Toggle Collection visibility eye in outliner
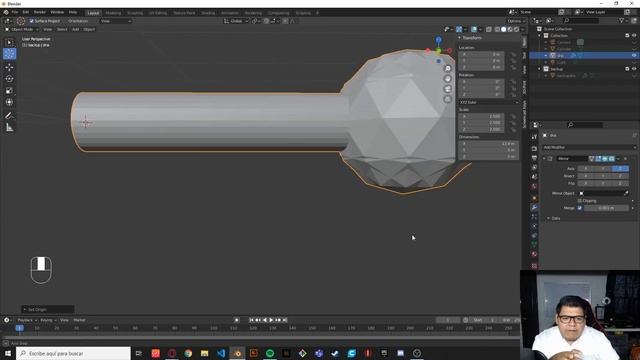 [x=634, y=36]
